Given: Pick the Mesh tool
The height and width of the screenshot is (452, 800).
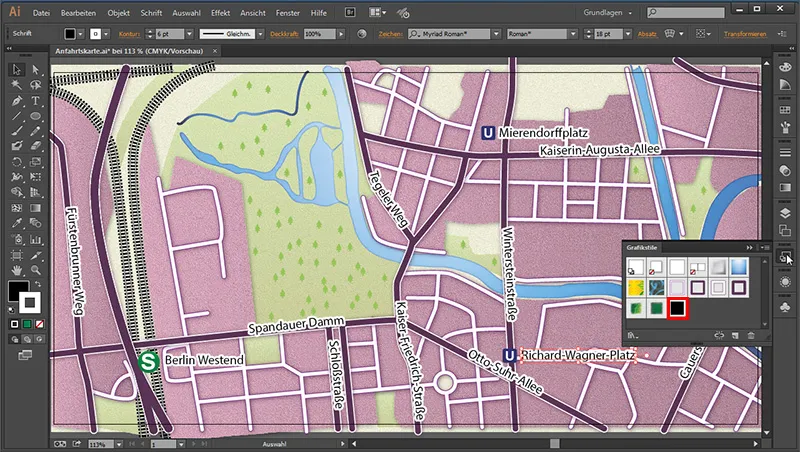Looking at the screenshot, I should pyautogui.click(x=17, y=208).
